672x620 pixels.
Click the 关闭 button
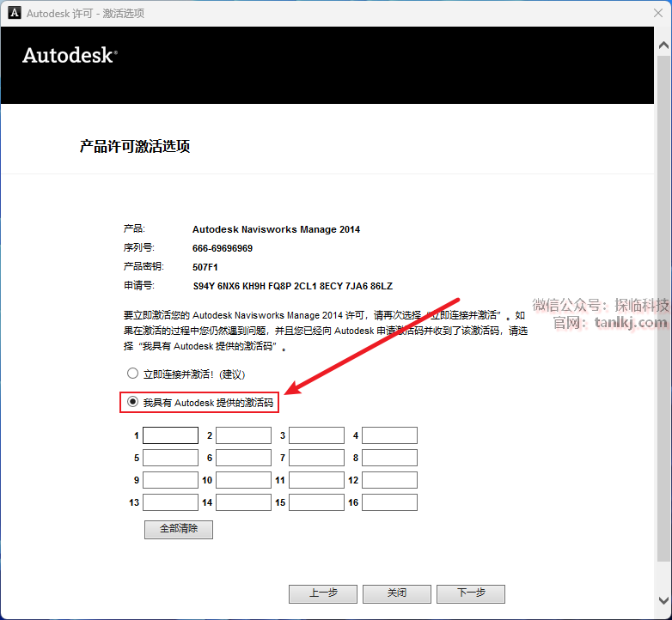coord(397,594)
